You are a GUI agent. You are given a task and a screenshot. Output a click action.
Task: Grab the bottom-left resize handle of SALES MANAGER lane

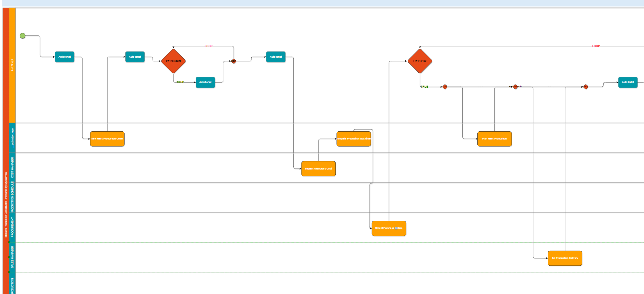(9, 272)
